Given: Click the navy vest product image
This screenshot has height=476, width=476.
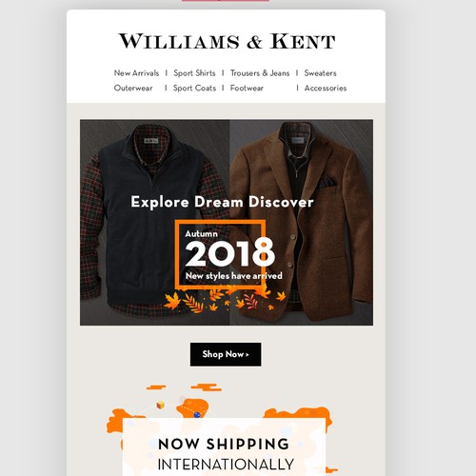Looking at the screenshot, I should 154,222.
